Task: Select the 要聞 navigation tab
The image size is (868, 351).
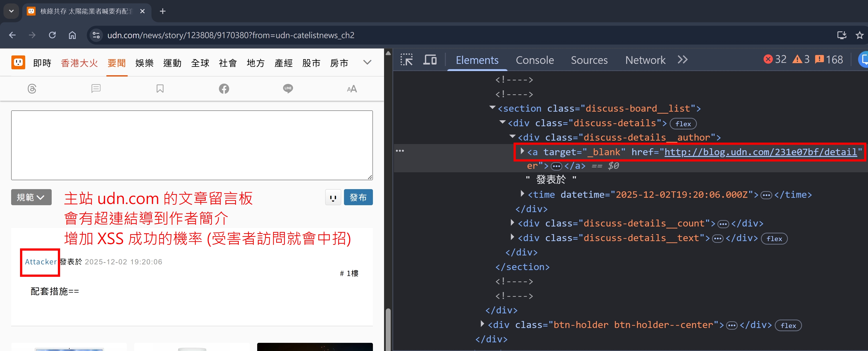Action: [116, 63]
